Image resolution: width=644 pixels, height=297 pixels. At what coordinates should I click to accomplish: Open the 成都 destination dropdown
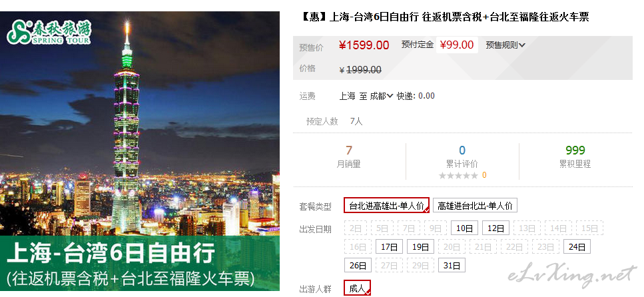(382, 96)
